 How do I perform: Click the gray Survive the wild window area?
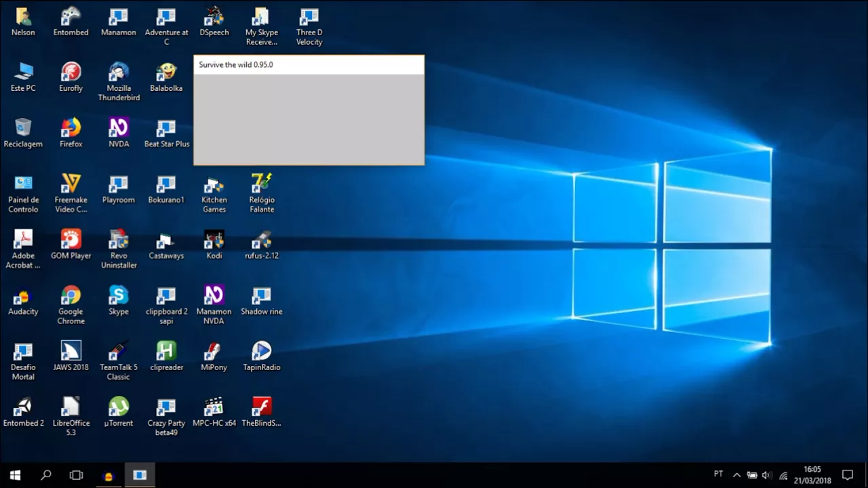pos(309,119)
